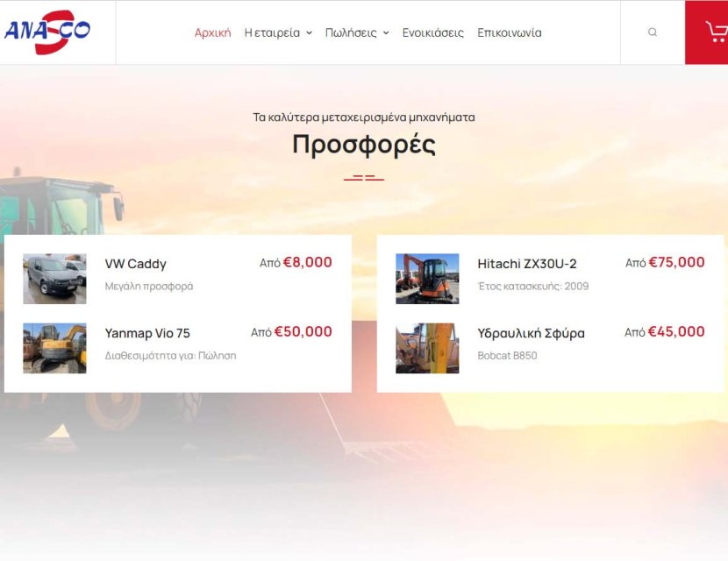Click the Μεγάλη προσφορά description

(149, 287)
